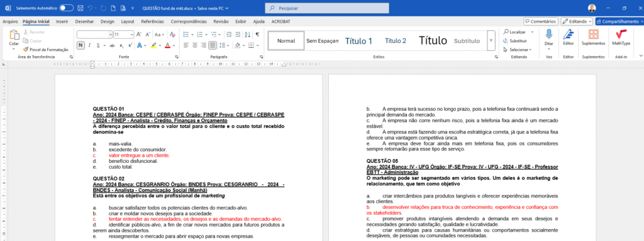This screenshot has height=241, width=644.
Task: Click Pincel de Formatação format painter
Action: [45, 49]
